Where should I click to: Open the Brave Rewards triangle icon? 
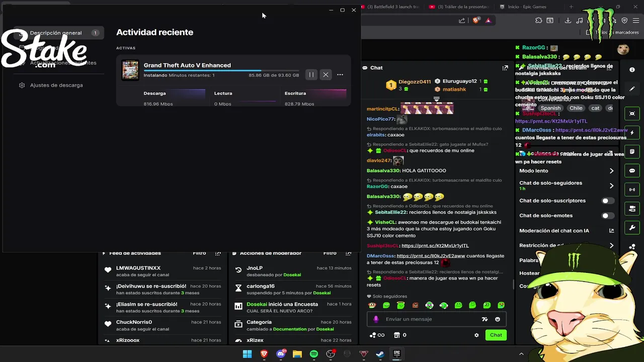click(x=488, y=21)
